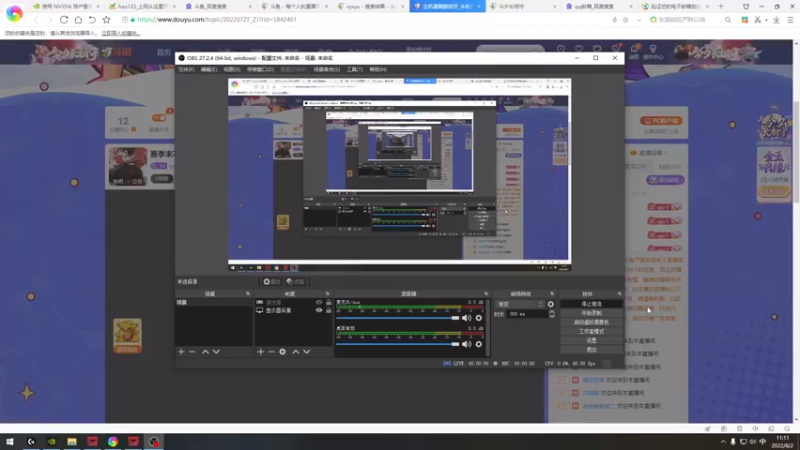
Task: Open OBS 设置 settings button
Action: click(591, 340)
